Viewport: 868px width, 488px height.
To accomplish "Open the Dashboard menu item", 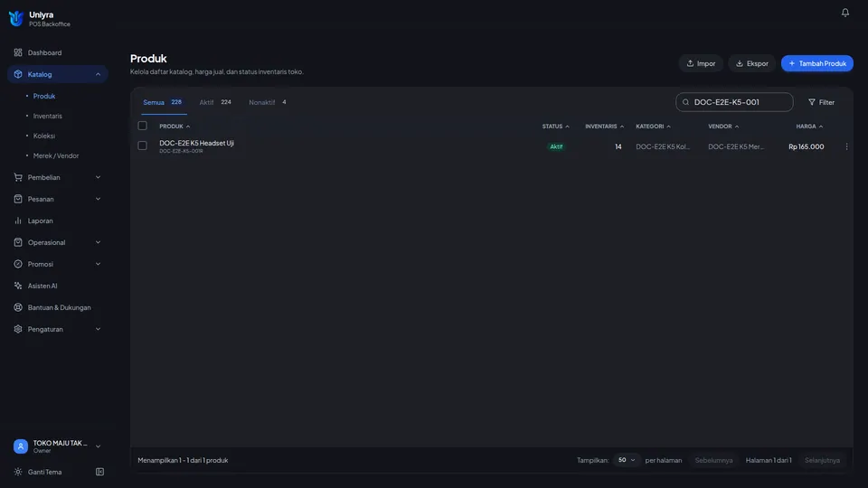I will point(58,52).
